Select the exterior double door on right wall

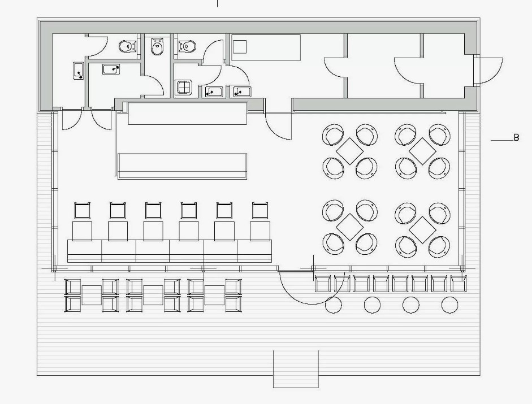487,71
